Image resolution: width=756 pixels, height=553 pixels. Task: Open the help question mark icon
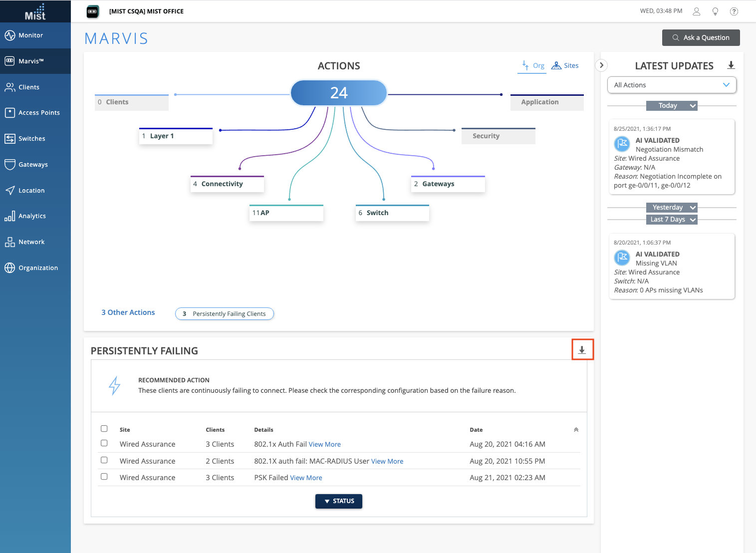(734, 11)
